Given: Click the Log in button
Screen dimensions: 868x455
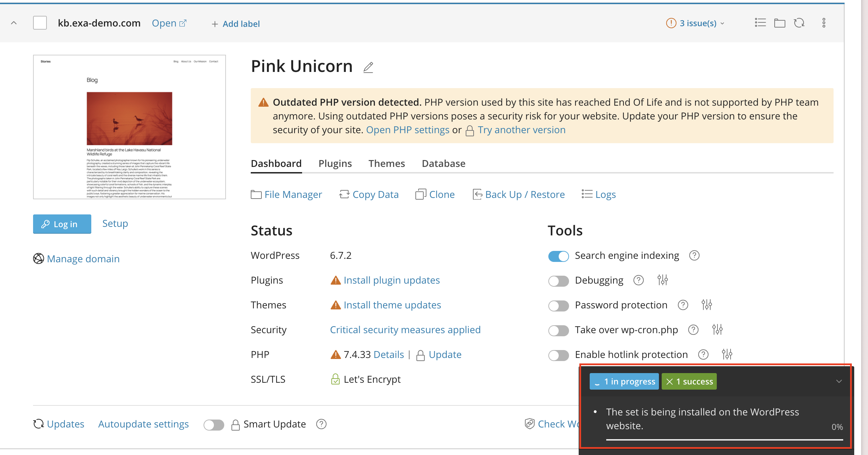Looking at the screenshot, I should [62, 224].
